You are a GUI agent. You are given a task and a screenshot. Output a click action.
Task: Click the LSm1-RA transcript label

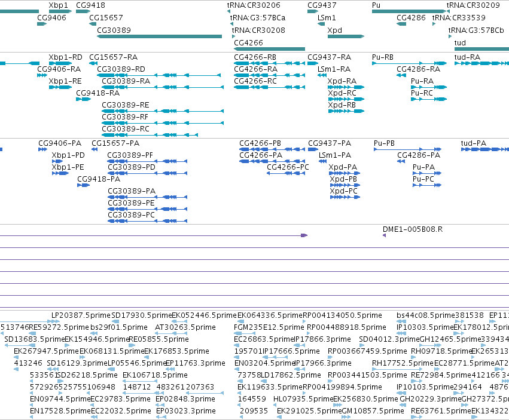334,69
